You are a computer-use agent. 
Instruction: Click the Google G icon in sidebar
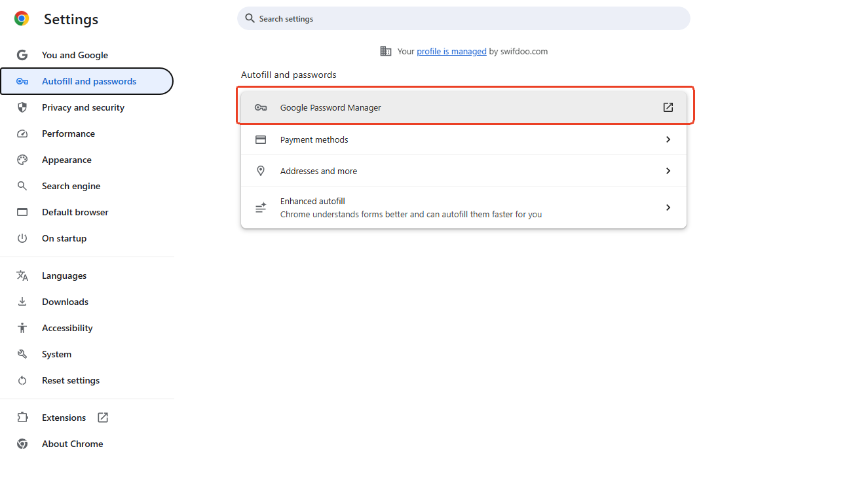[22, 55]
